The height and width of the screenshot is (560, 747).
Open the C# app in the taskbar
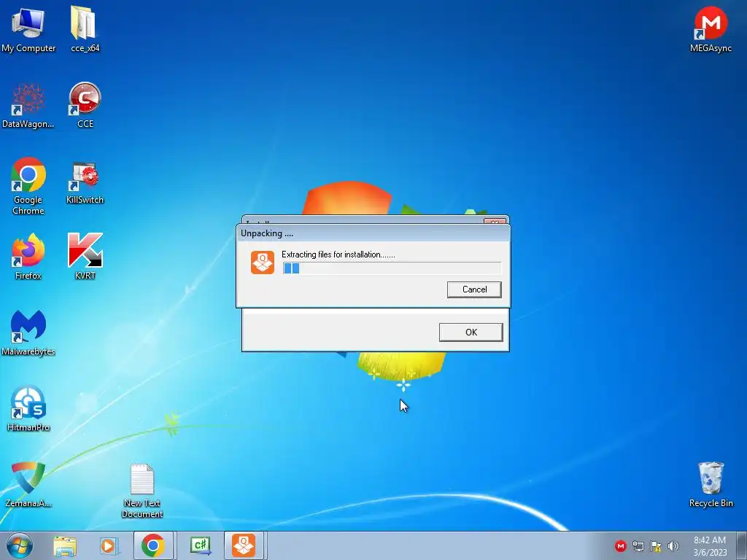click(201, 545)
